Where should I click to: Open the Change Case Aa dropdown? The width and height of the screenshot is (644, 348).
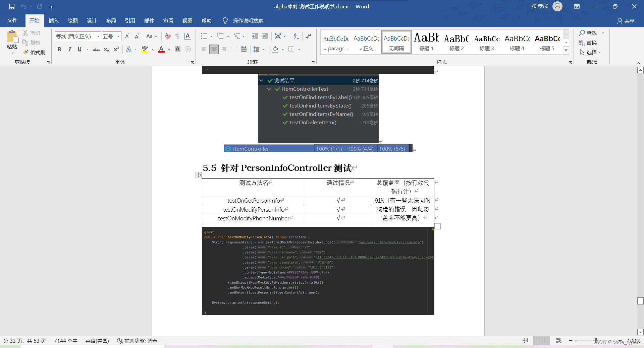(152, 36)
